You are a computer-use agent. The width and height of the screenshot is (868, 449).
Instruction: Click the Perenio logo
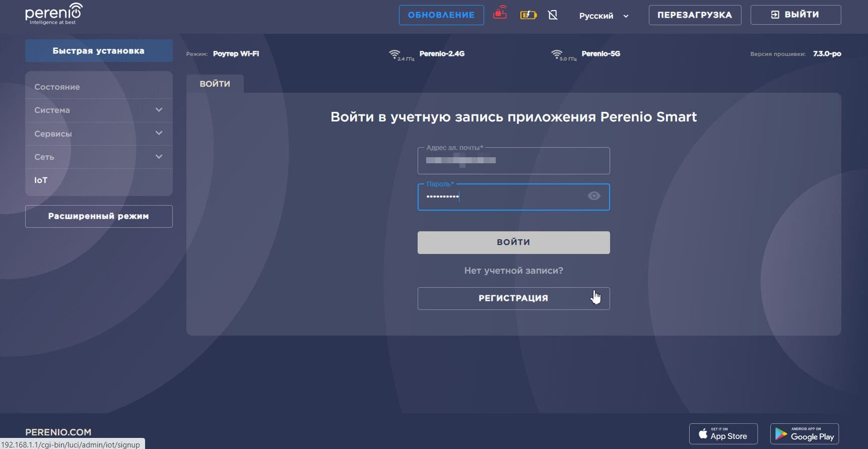[x=54, y=14]
